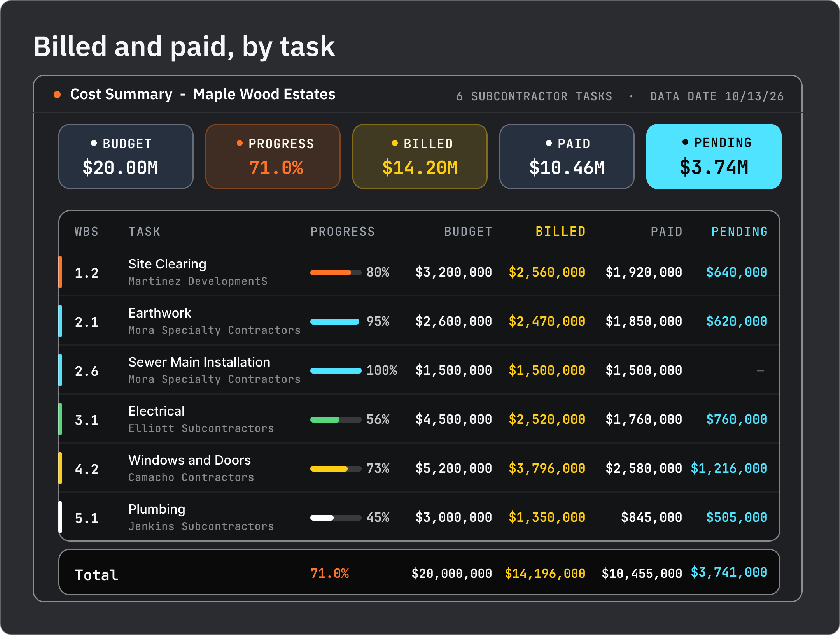840x635 pixels.
Task: Click the WBS column header
Action: 87,232
